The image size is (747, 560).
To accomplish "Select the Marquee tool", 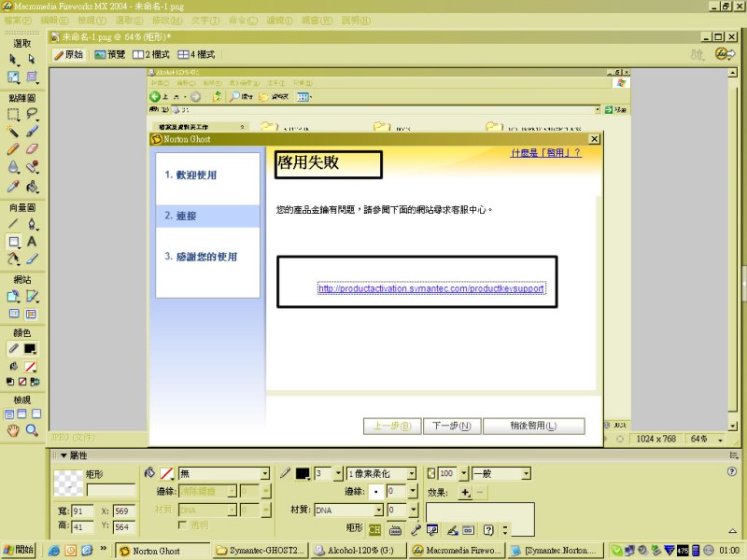I will point(13,114).
